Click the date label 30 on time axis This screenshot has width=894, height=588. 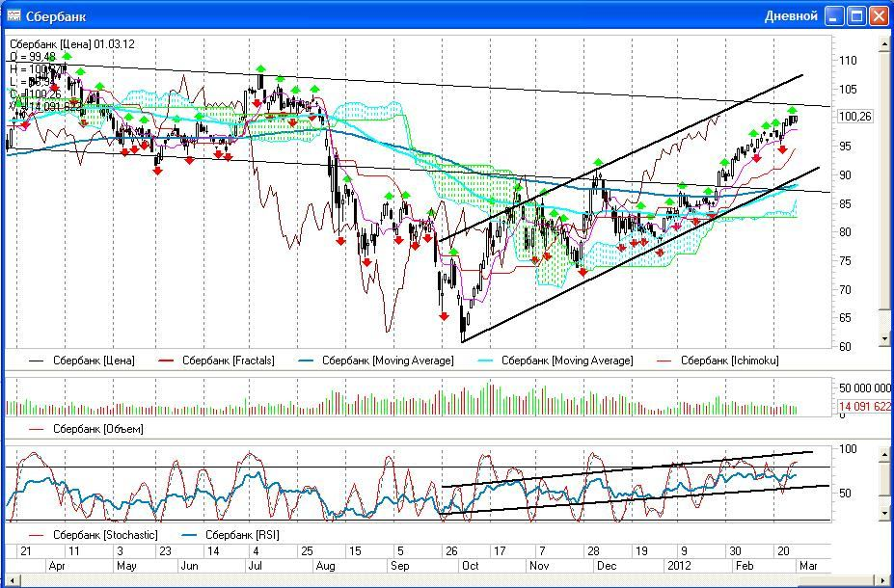(x=736, y=551)
